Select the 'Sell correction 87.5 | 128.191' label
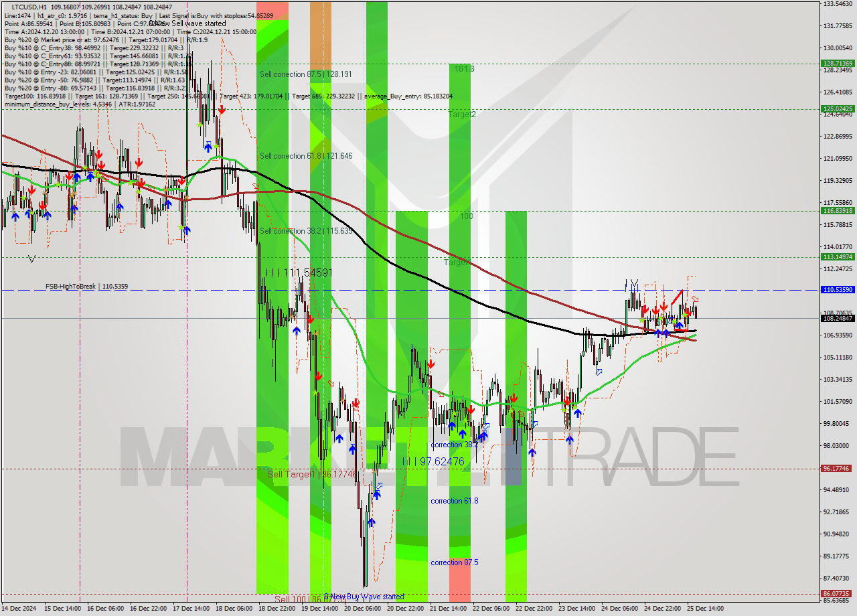The width and height of the screenshot is (857, 616). 306,74
